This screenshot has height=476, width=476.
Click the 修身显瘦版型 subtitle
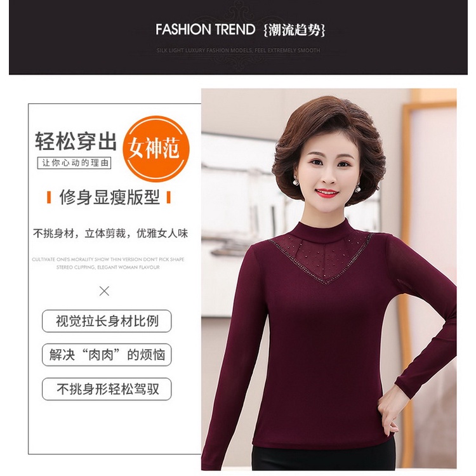tap(109, 197)
